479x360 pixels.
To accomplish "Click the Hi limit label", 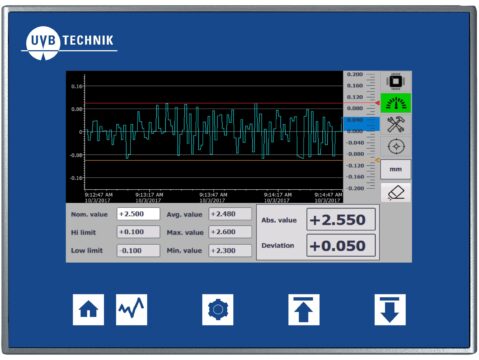I will click(83, 232).
